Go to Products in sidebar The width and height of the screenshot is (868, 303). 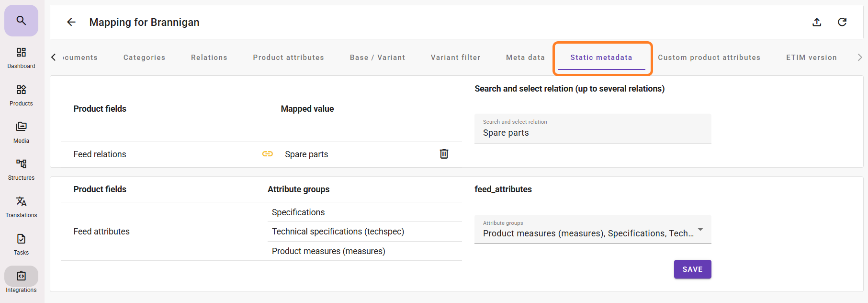click(21, 95)
